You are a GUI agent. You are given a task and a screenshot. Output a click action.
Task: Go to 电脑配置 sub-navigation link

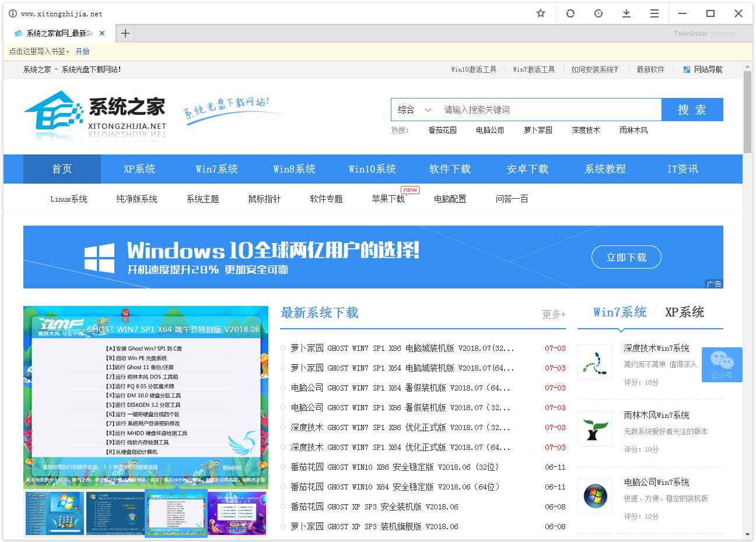pos(450,199)
